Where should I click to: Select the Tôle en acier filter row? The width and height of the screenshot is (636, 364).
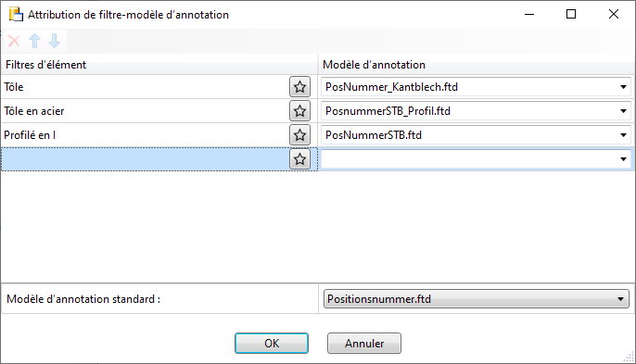click(145, 110)
